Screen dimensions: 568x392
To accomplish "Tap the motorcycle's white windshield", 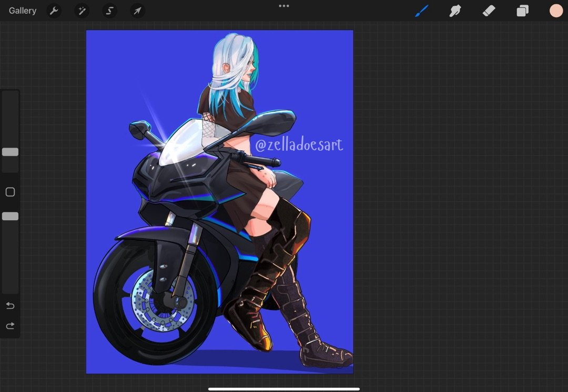I will point(180,143).
